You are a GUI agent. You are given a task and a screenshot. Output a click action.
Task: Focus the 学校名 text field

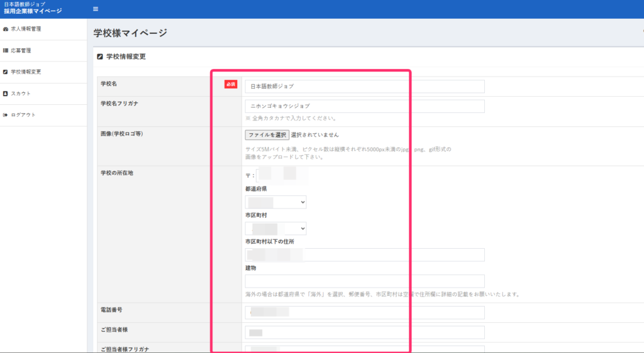[x=365, y=86]
